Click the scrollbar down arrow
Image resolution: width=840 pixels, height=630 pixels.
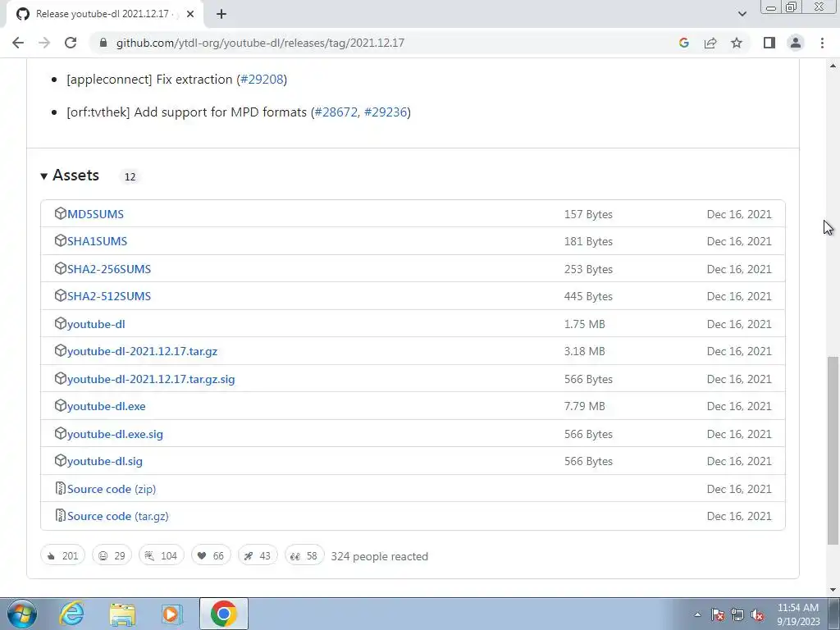click(833, 590)
